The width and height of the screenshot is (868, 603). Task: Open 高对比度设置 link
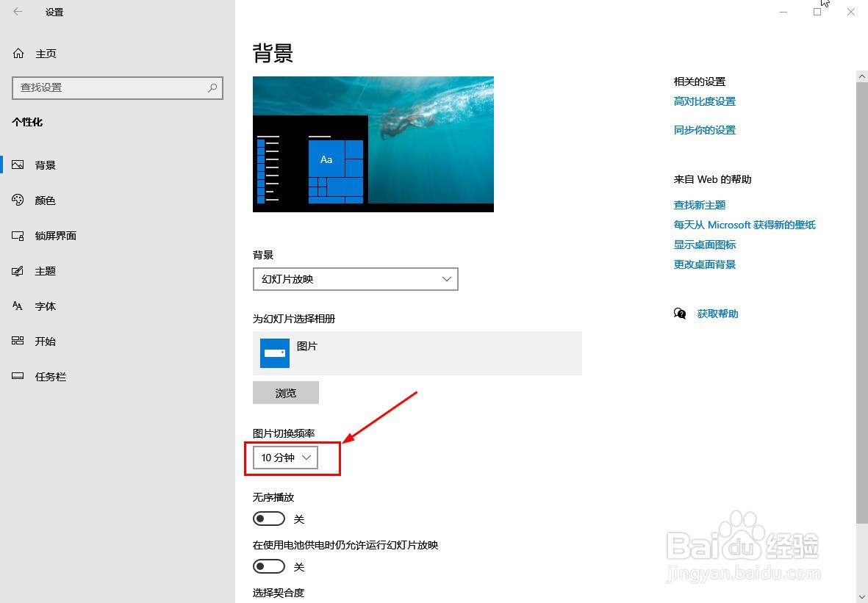(x=704, y=101)
